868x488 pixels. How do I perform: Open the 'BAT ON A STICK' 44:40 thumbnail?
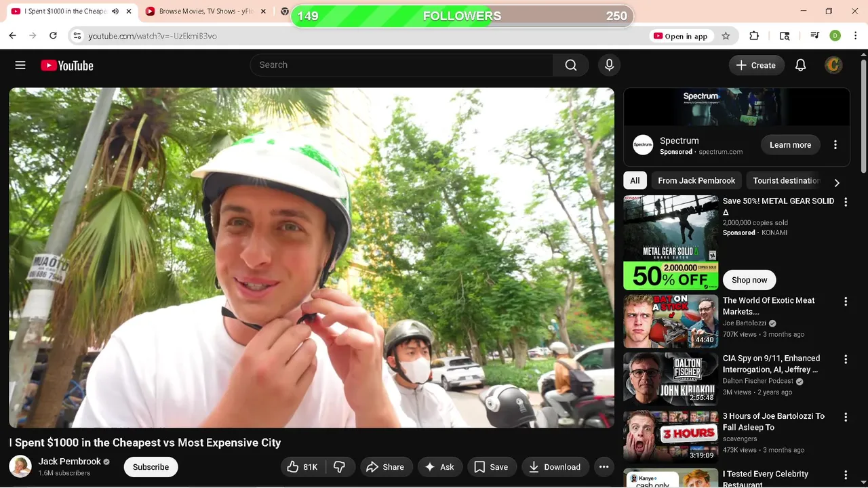coord(671,321)
